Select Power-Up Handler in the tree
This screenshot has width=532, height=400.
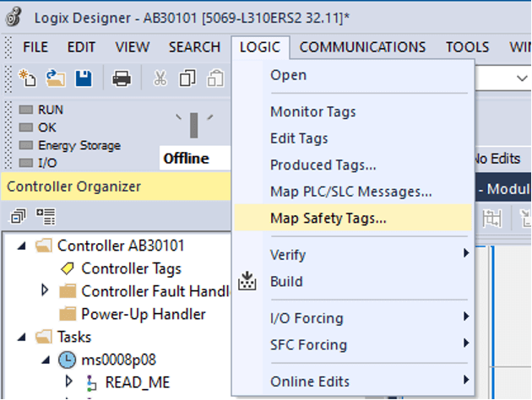point(144,314)
